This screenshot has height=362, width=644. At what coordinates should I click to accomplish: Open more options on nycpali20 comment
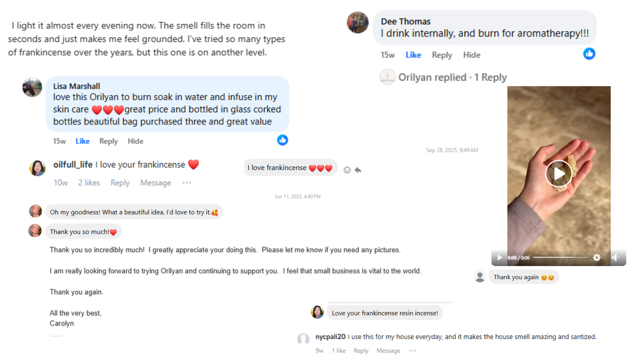[413, 351]
